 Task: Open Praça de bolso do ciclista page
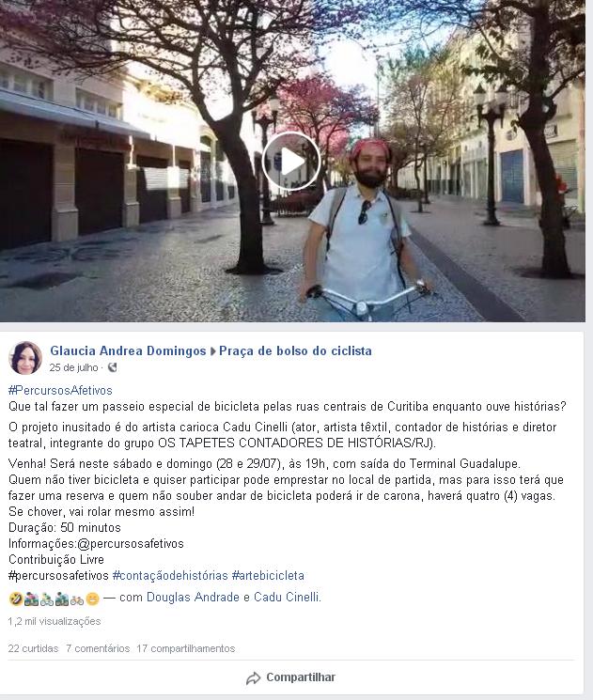tap(295, 350)
